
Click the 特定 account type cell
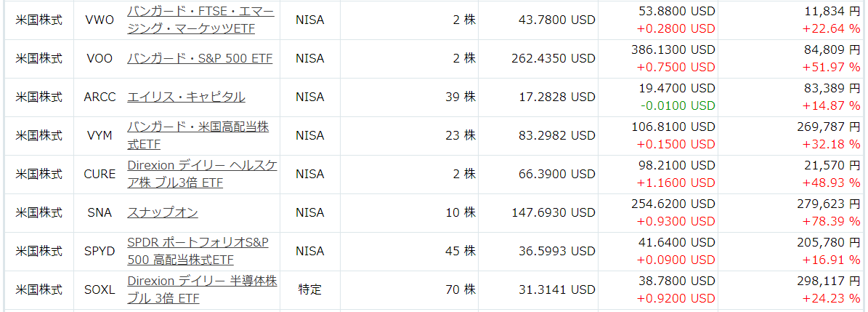pyautogui.click(x=310, y=289)
